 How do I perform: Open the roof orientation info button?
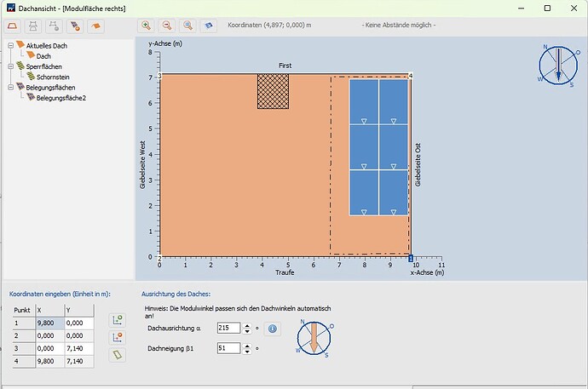point(273,329)
